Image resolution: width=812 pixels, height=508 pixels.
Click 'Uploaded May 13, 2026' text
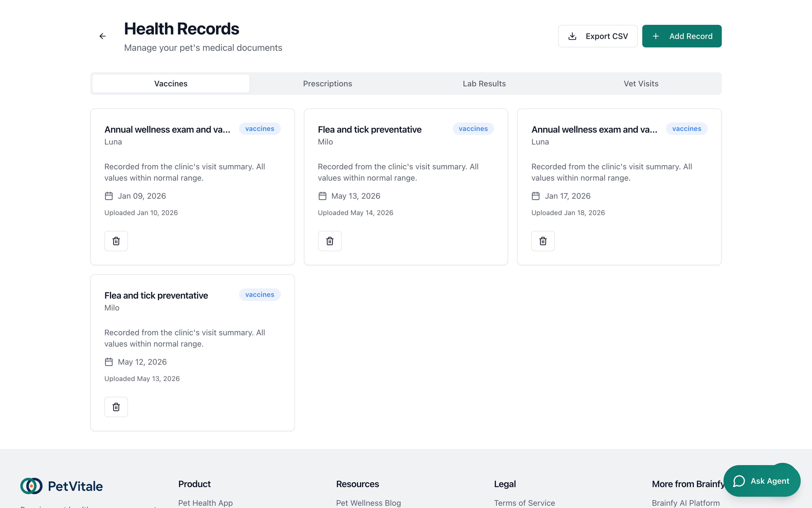142,379
